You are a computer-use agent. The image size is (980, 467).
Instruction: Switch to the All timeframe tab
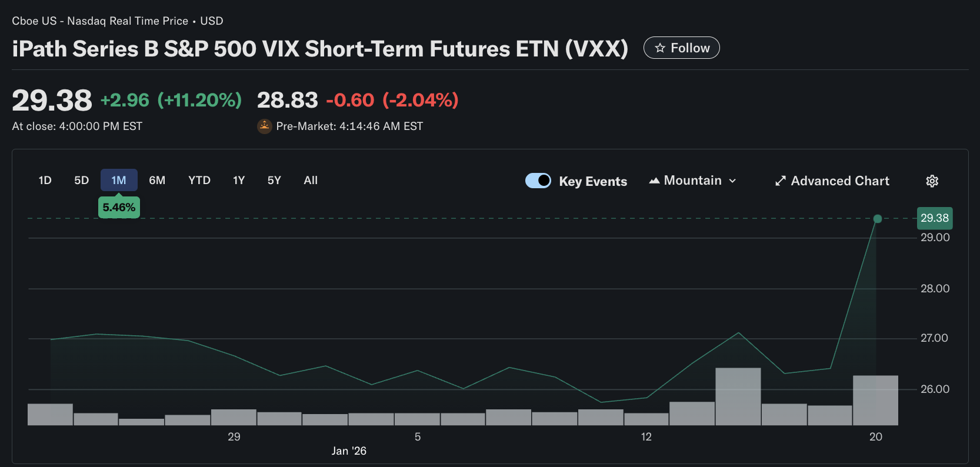[x=311, y=180]
